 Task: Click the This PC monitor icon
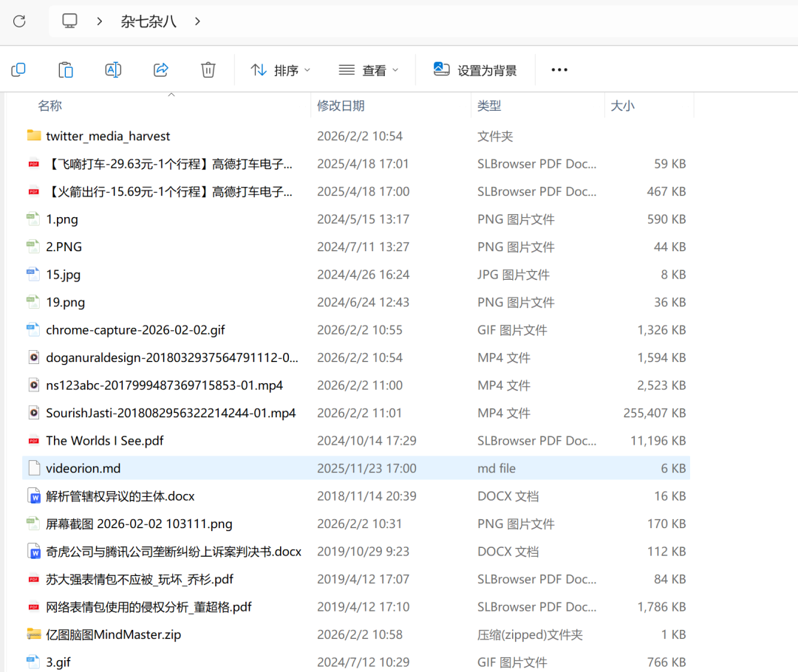pyautogui.click(x=69, y=21)
